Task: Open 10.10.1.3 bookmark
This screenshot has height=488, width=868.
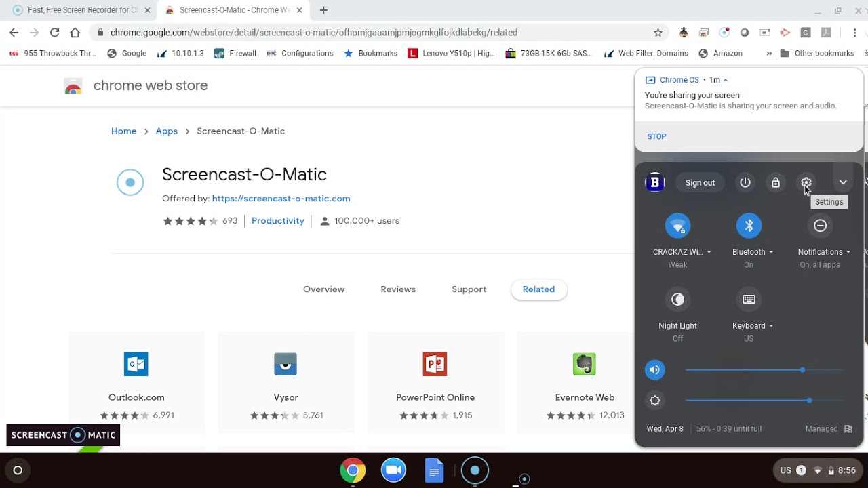Action: point(180,54)
